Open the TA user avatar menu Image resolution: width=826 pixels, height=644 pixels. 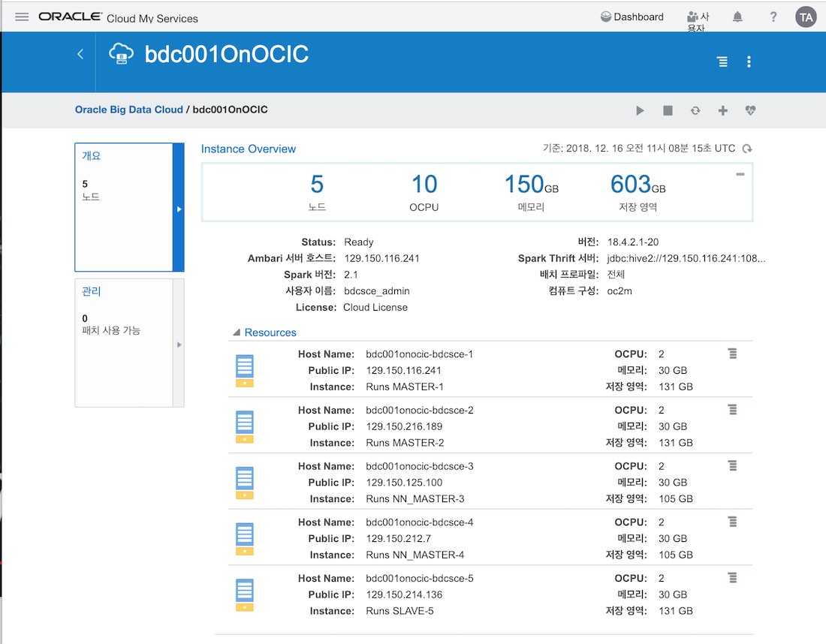tap(806, 17)
